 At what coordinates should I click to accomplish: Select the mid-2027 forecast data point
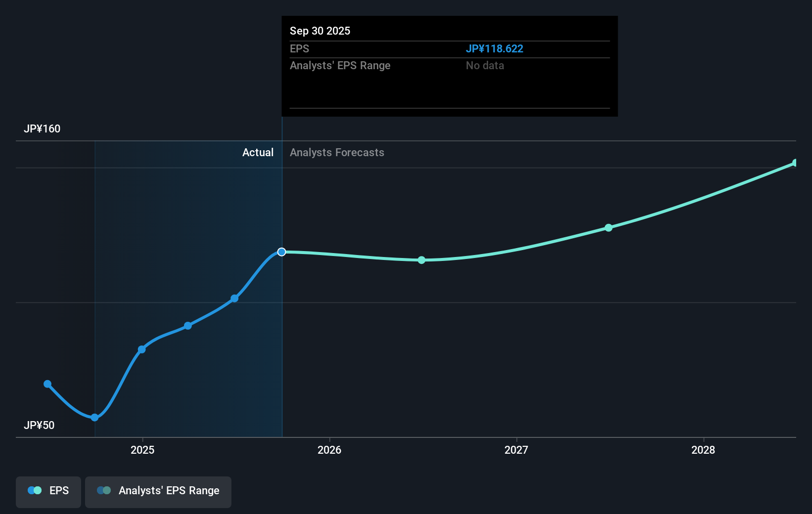tap(609, 228)
